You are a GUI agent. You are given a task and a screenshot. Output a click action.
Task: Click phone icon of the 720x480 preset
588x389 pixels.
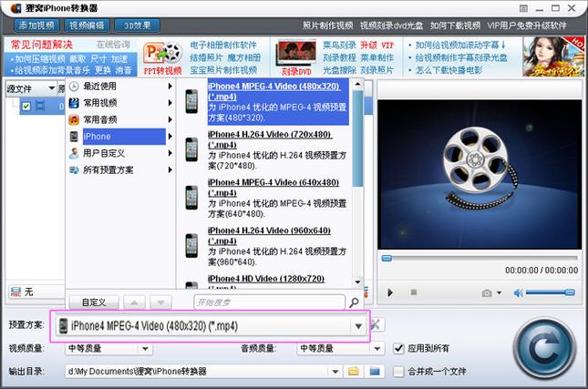coord(191,149)
